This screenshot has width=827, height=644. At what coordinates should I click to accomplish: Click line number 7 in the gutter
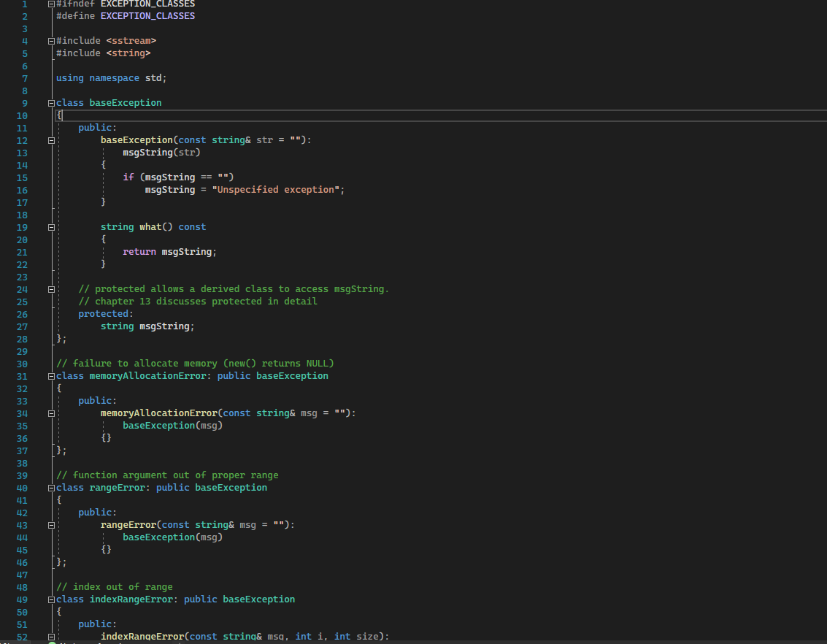coord(25,79)
